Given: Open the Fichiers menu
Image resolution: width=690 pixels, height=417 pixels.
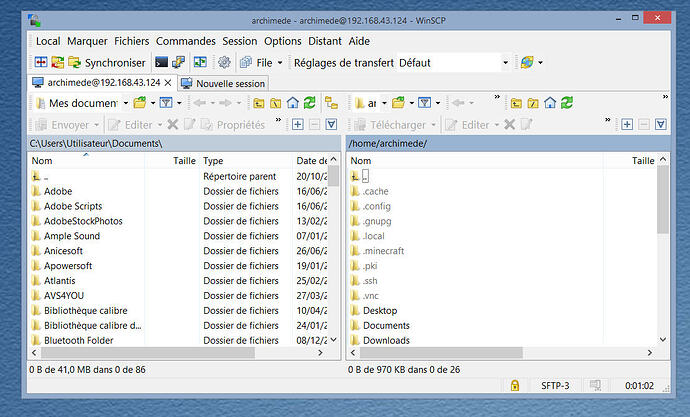Looking at the screenshot, I should [x=132, y=41].
